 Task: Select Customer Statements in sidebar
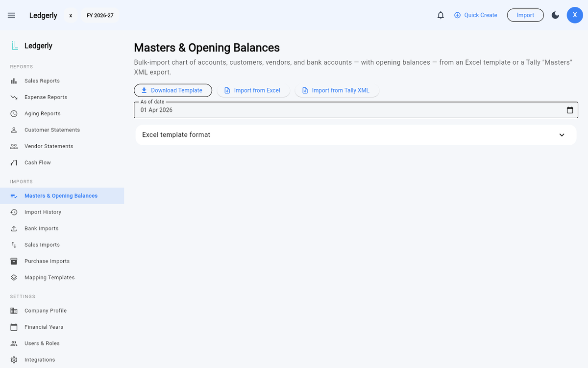tap(62, 130)
